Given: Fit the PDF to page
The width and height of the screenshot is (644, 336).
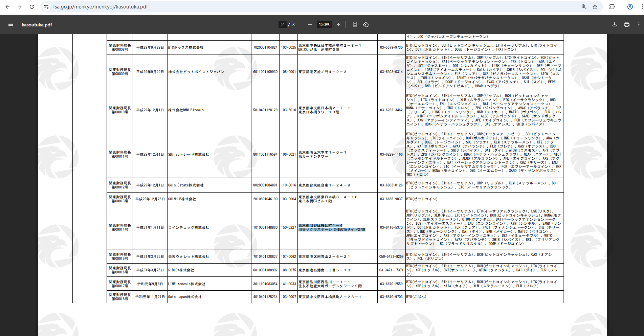Looking at the screenshot, I should (x=355, y=24).
